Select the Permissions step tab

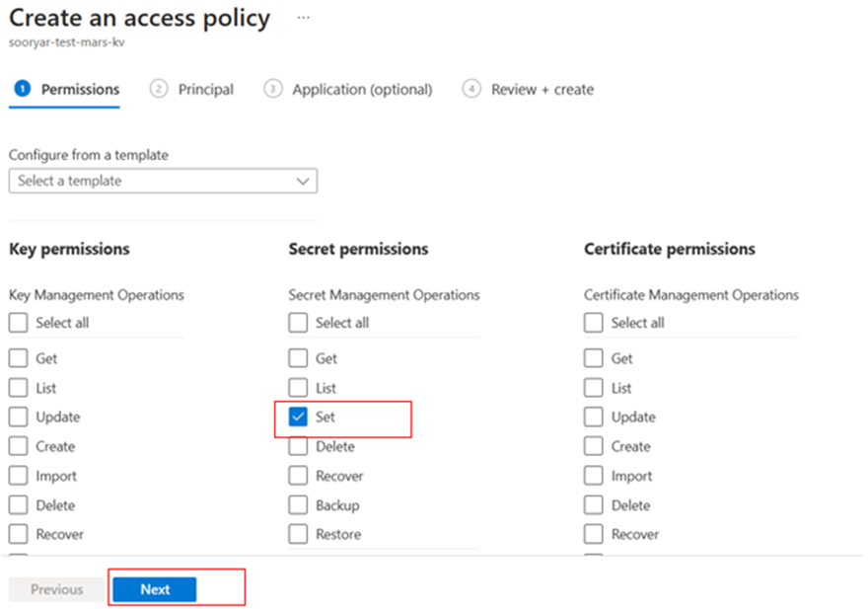tap(66, 89)
